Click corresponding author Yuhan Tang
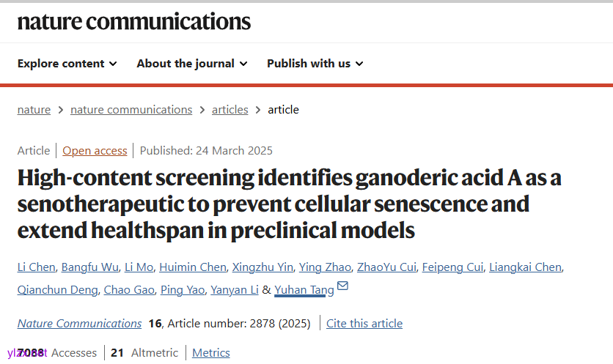This screenshot has height=364, width=613. click(304, 290)
